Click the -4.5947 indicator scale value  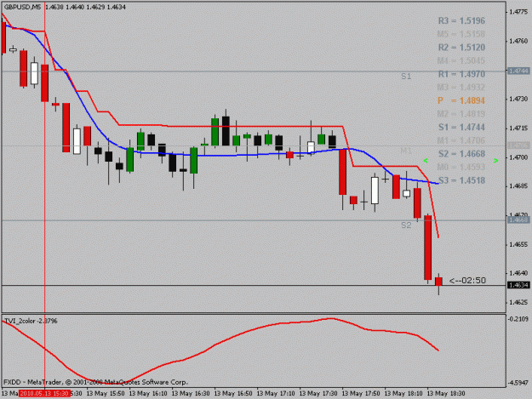[518, 383]
